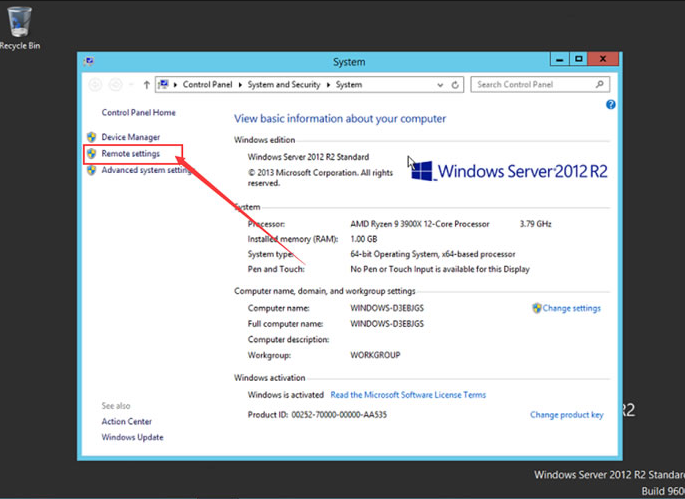This screenshot has height=499, width=685.
Task: Click the Search Control Panel field
Action: [534, 85]
